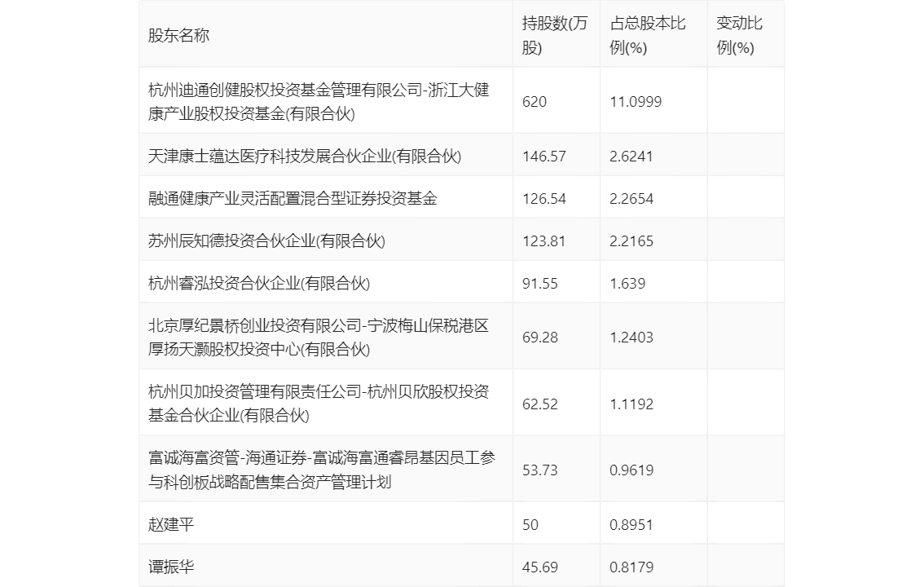This screenshot has width=924, height=587.
Task: Select shareholder 富诚海富资管-海通证券 plan name
Action: (x=322, y=470)
